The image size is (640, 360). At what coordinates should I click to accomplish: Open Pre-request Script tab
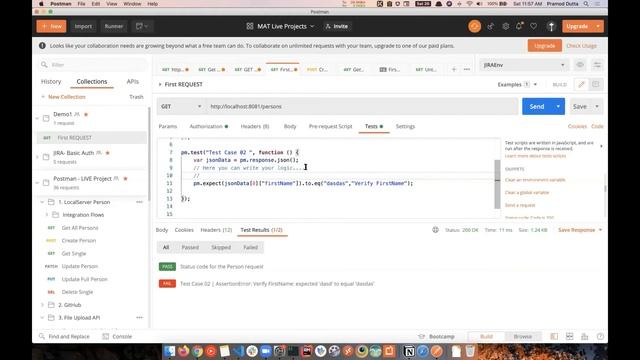tap(331, 127)
